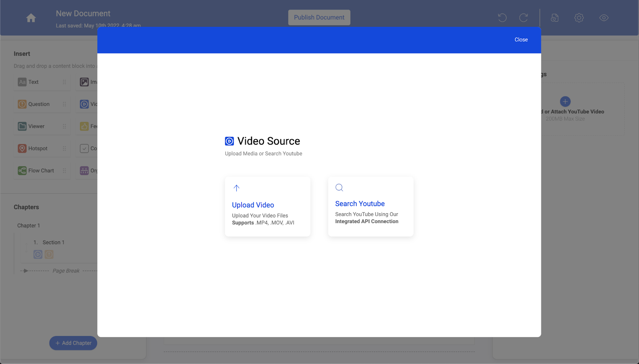Click the thumbs-up Feedback block icon
The image size is (639, 364).
click(x=84, y=126)
